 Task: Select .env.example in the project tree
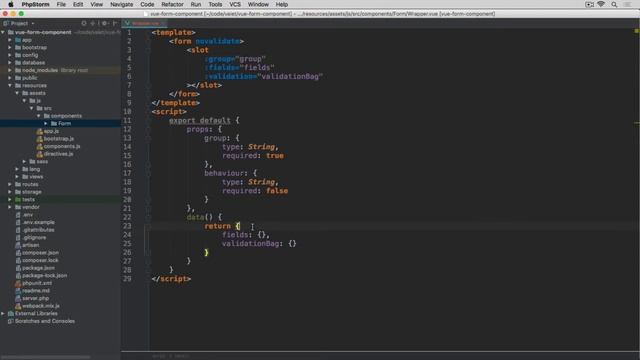click(x=38, y=222)
